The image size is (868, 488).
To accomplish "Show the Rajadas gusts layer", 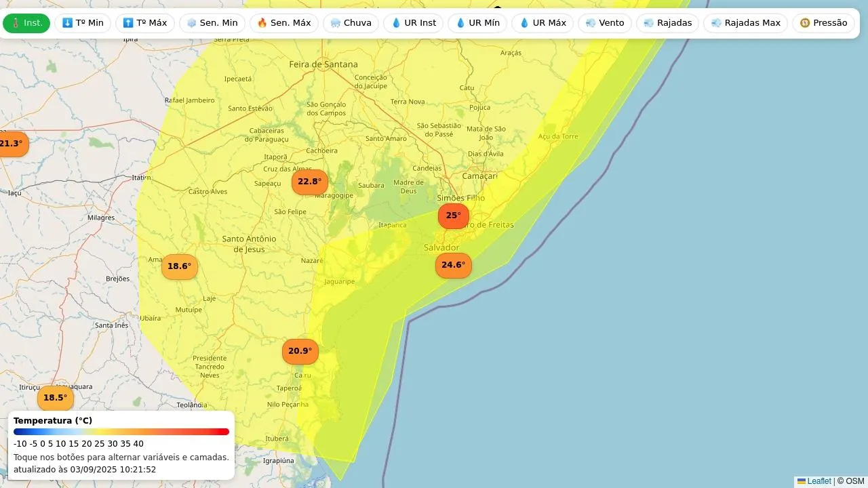I will click(668, 23).
